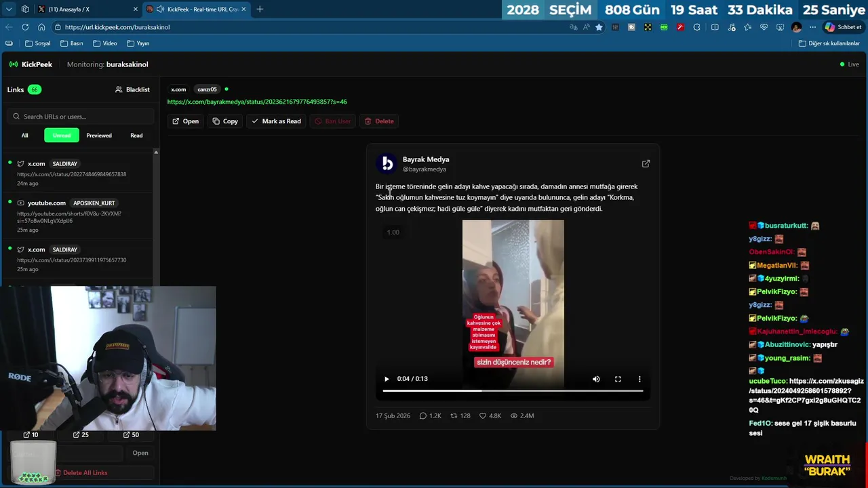Select the Read links filter

coord(136,136)
